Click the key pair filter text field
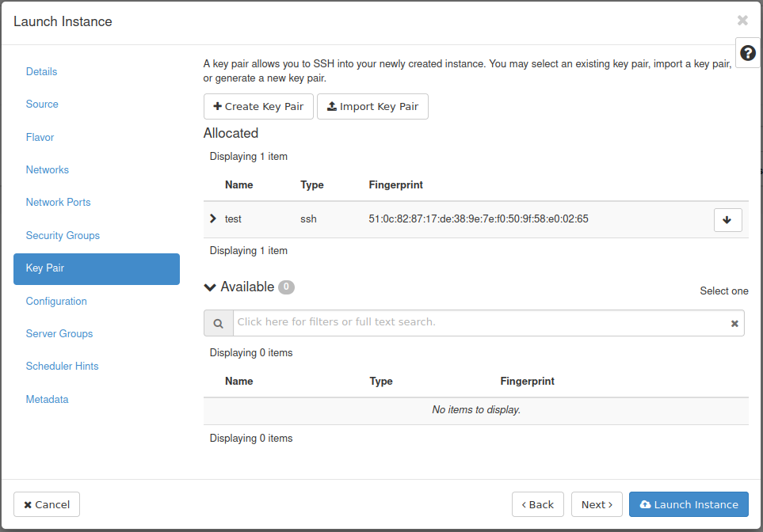Screen dimensions: 763x532 click(479, 323)
